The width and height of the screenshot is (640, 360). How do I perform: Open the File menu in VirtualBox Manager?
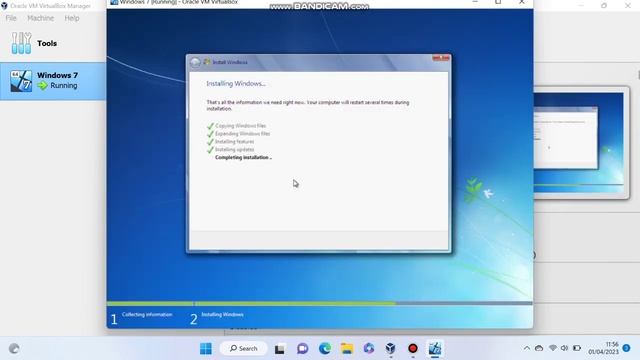coord(11,18)
